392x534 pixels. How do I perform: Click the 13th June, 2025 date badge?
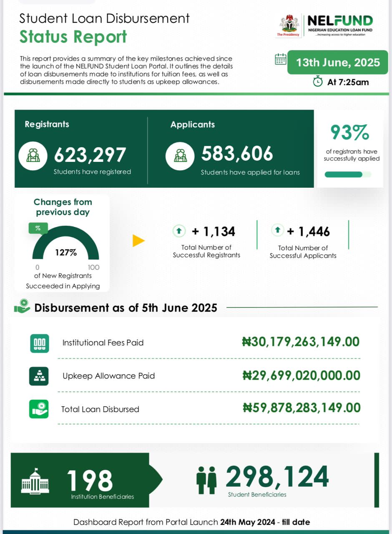click(x=338, y=63)
